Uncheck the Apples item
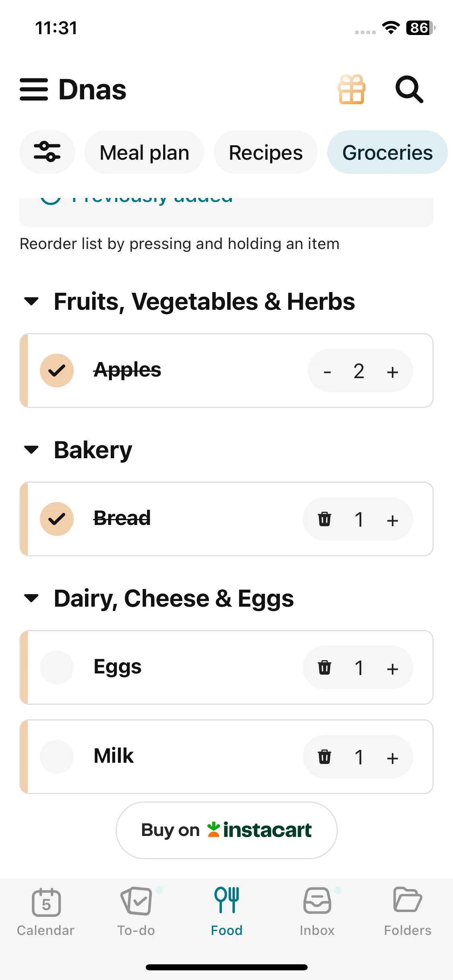Image resolution: width=453 pixels, height=980 pixels. 57,371
